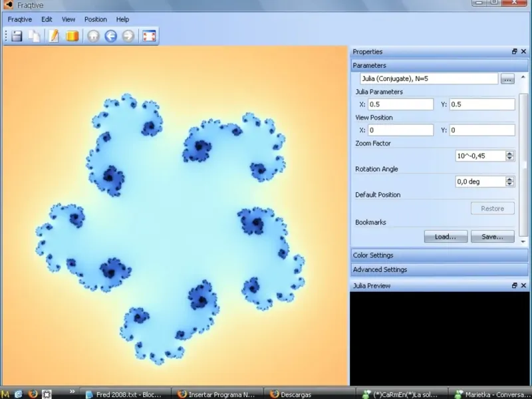This screenshot has width=532, height=399.
Task: Click the Parameters panel scrollbar thumb
Action: (x=523, y=164)
